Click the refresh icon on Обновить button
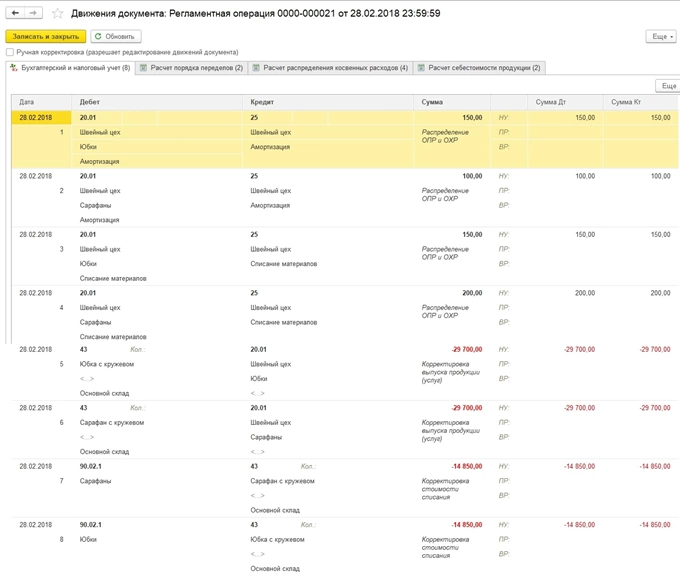This screenshot has width=680, height=580. 98,36
